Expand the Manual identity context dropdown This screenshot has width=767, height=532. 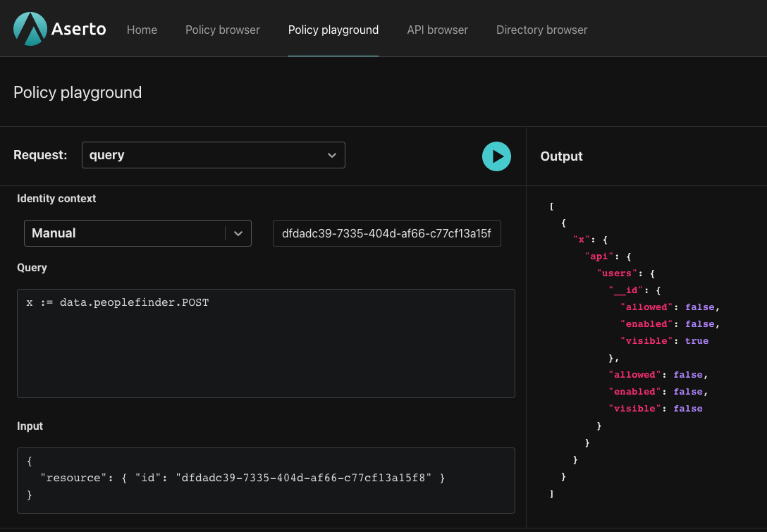137,233
